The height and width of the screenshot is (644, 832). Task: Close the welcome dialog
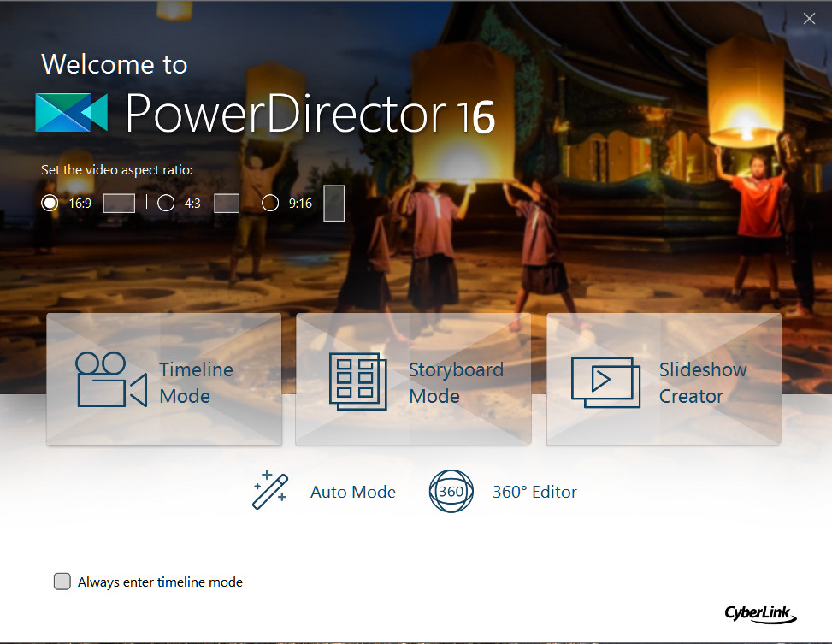[809, 19]
